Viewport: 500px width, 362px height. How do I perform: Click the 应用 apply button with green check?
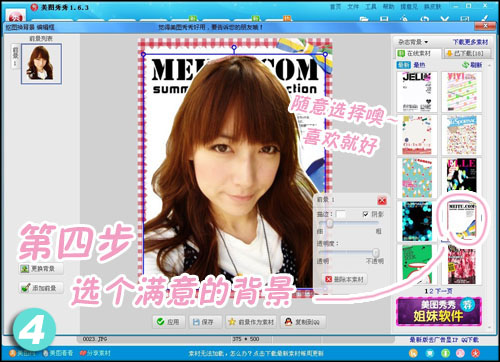point(168,322)
